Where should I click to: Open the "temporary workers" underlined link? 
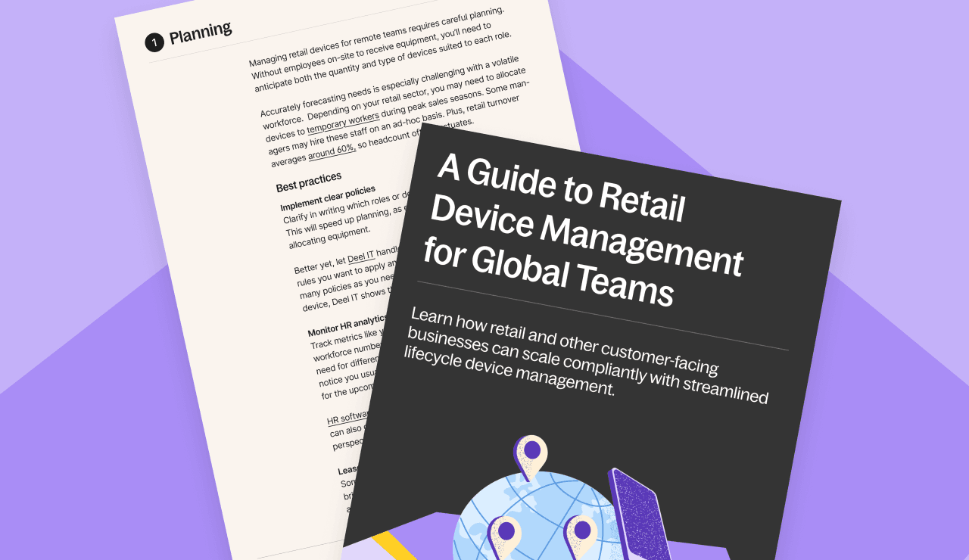coord(343,123)
